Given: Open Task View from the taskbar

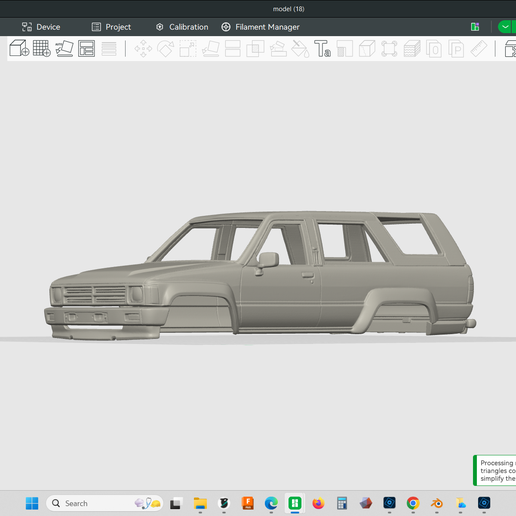Looking at the screenshot, I should (176, 503).
